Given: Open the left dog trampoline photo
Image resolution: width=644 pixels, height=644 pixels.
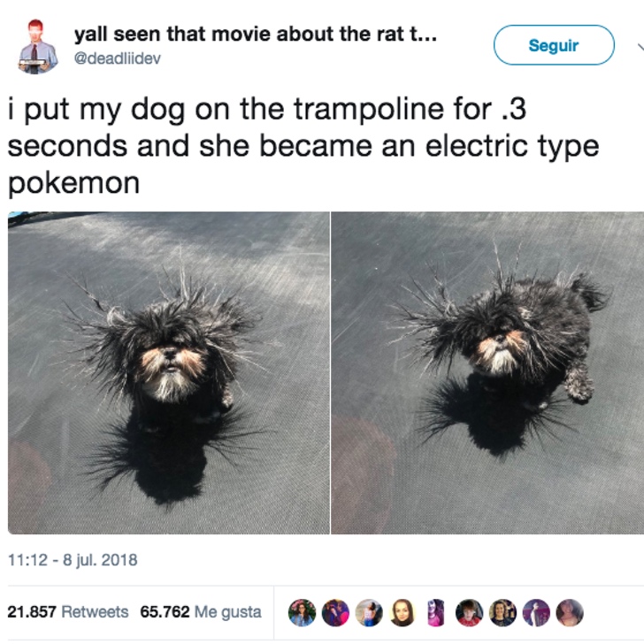Looking at the screenshot, I should tap(169, 372).
